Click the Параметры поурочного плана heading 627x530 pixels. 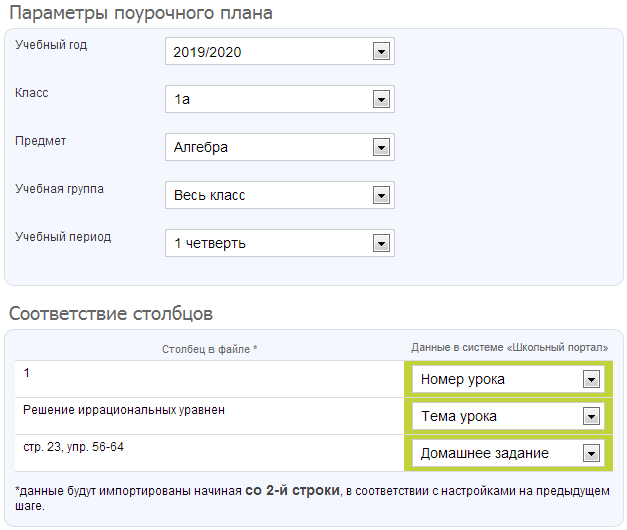click(140, 14)
